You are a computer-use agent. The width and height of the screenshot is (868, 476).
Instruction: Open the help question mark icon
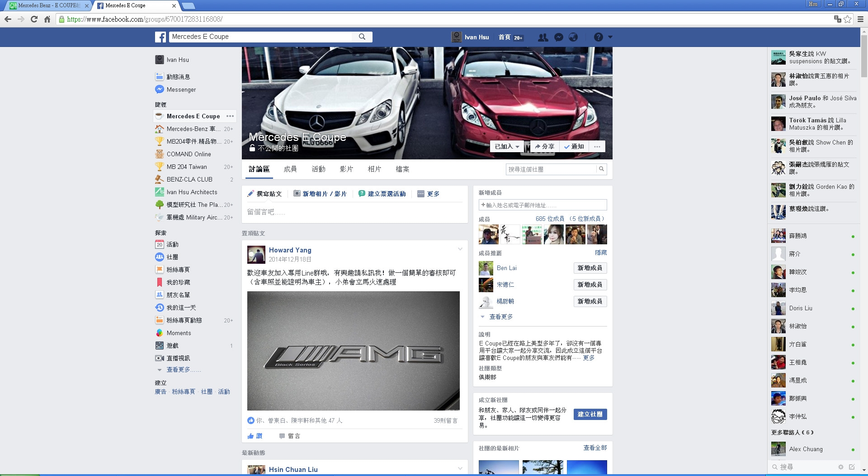click(599, 37)
